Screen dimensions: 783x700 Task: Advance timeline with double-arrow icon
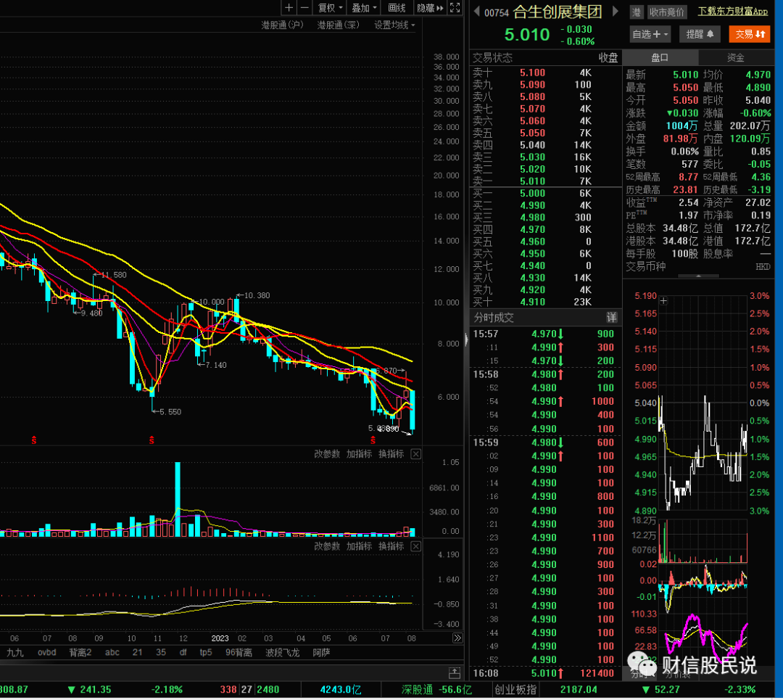tap(457, 638)
